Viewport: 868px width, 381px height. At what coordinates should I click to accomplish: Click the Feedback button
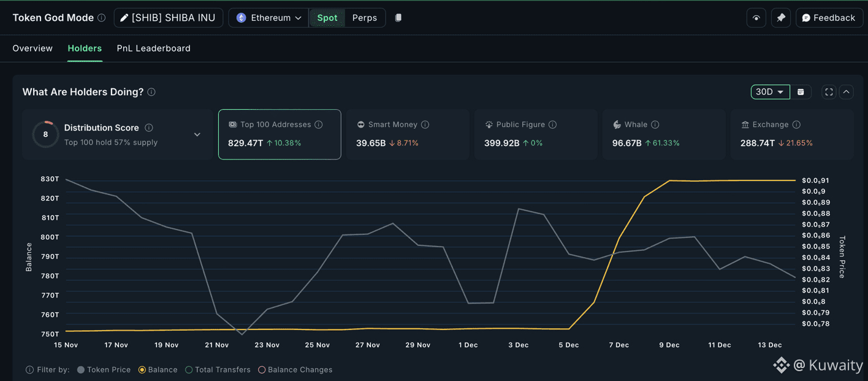[x=828, y=18]
